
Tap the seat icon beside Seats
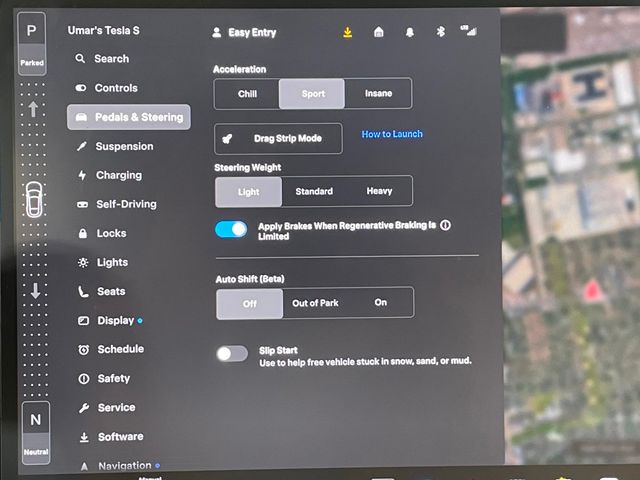(x=83, y=291)
